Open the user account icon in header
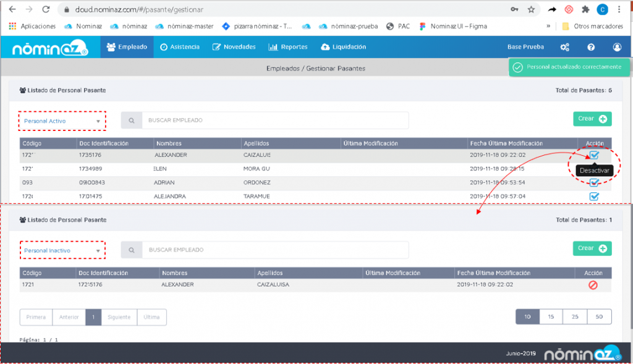This screenshot has height=364, width=633. pyautogui.click(x=617, y=47)
